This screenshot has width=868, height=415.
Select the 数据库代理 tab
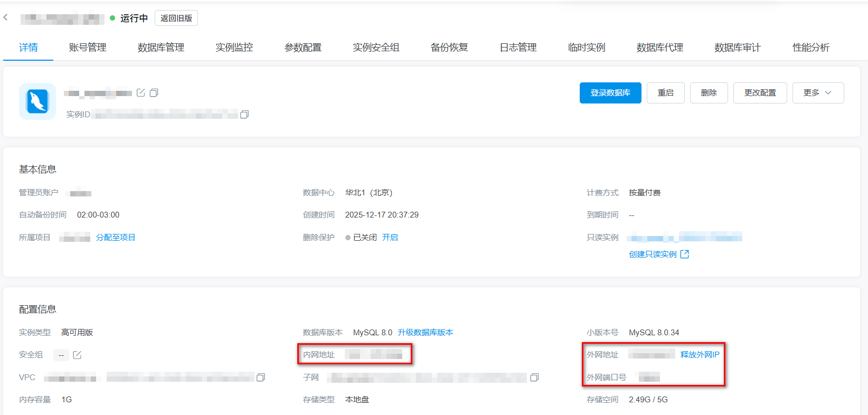pos(660,48)
